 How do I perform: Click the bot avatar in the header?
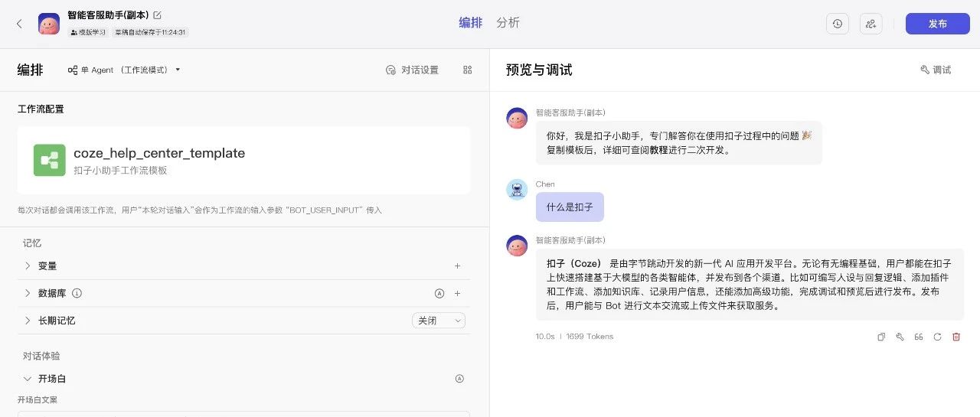(x=49, y=24)
